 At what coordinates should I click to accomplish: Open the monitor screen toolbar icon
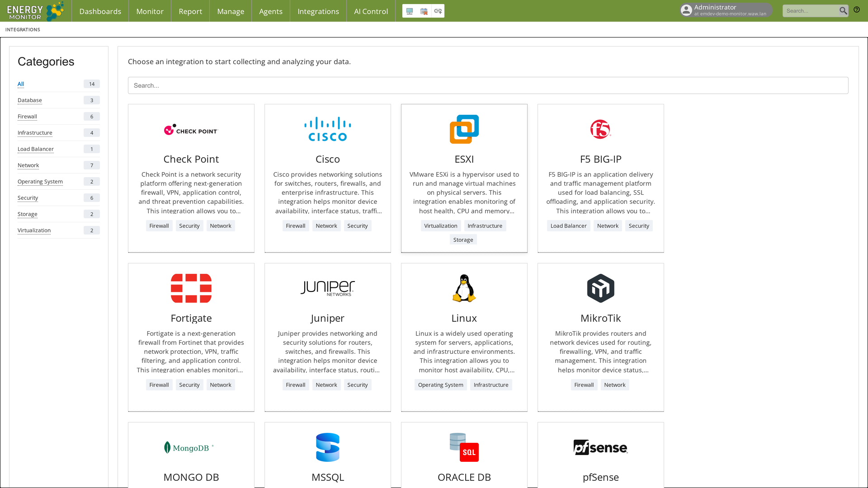pos(410,11)
